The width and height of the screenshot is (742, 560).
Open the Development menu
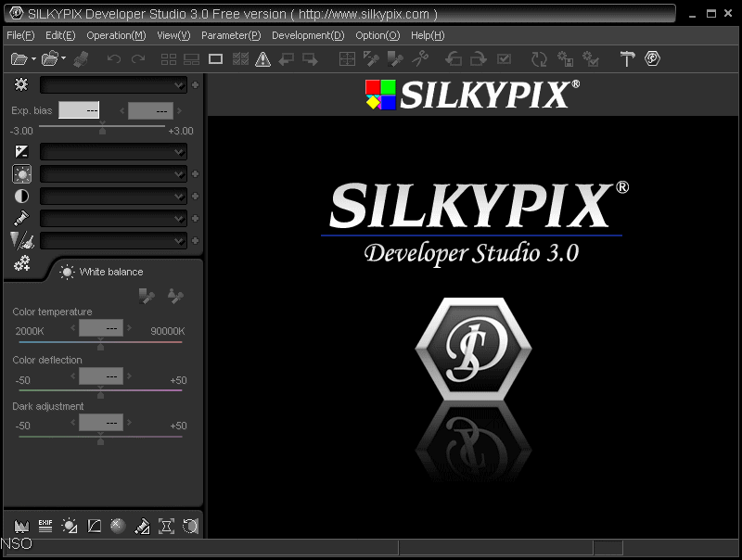coord(308,35)
